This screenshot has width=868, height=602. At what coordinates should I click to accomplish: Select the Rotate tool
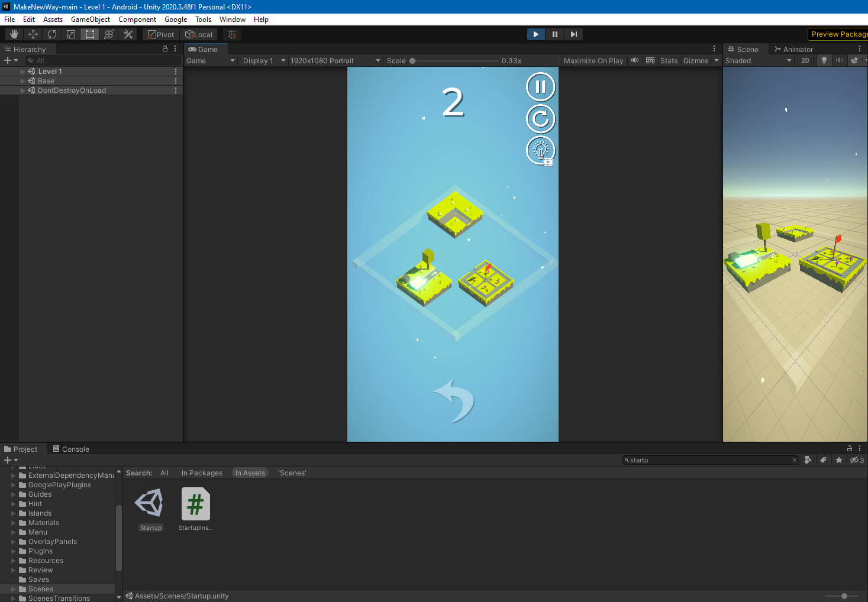[52, 34]
